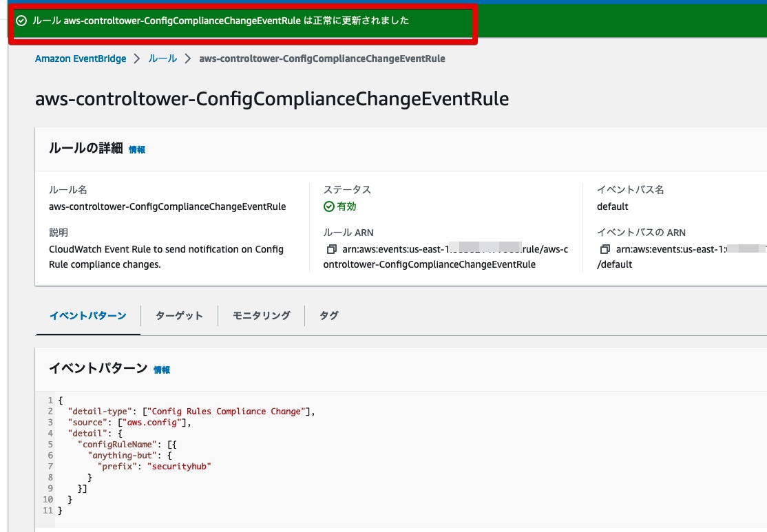This screenshot has width=767, height=532.
Task: Select the タグ tab
Action: (328, 316)
